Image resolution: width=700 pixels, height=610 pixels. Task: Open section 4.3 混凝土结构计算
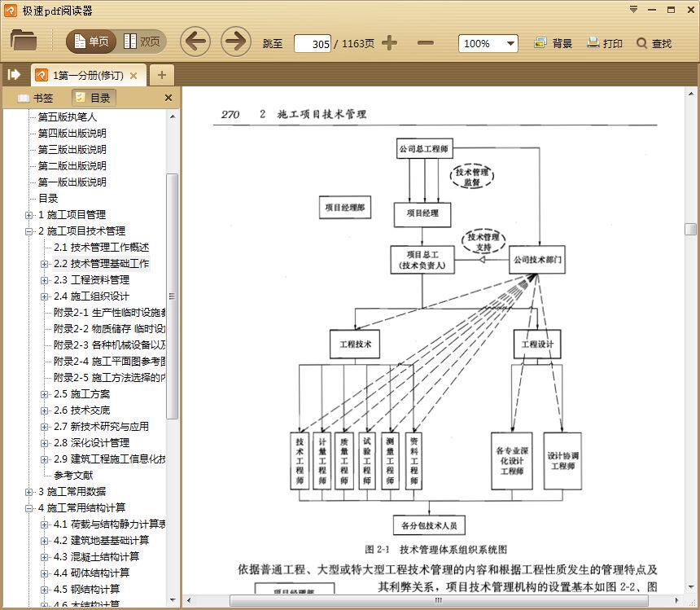pyautogui.click(x=96, y=557)
